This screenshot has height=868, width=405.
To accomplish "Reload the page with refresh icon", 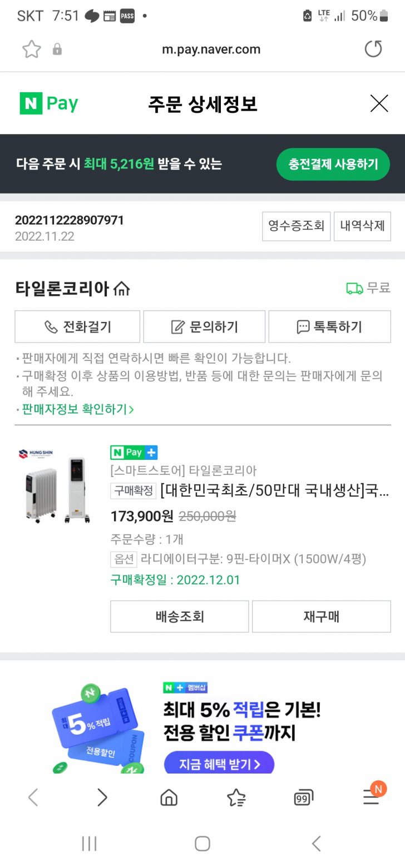I will pos(373,49).
